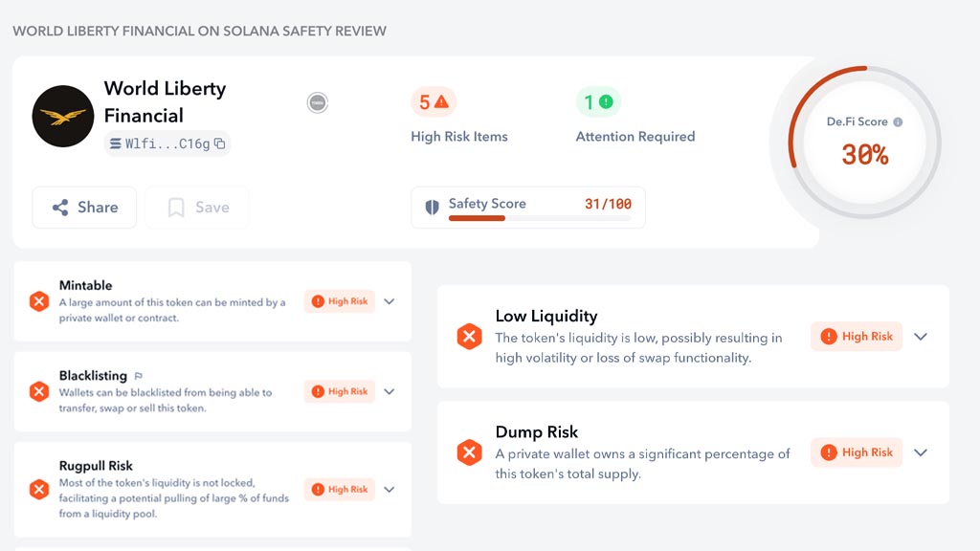The width and height of the screenshot is (980, 551).
Task: Click the Mintable red X hexagon icon
Action: (x=39, y=301)
